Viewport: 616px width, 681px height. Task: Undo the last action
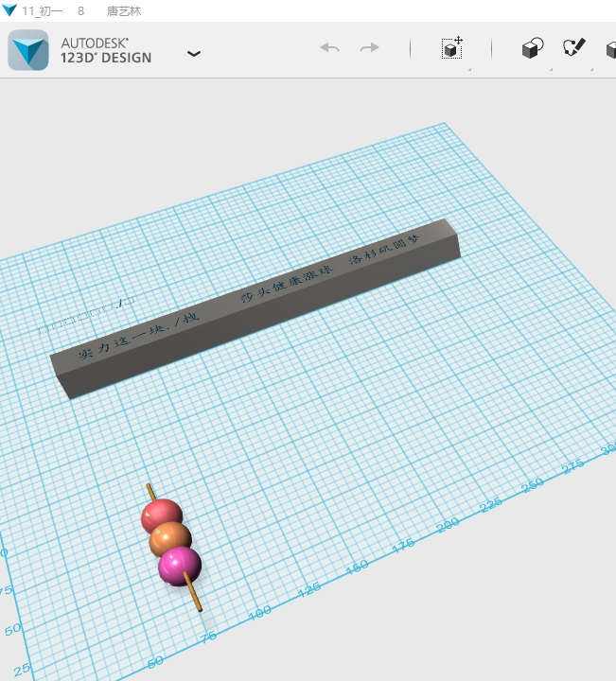tap(329, 47)
